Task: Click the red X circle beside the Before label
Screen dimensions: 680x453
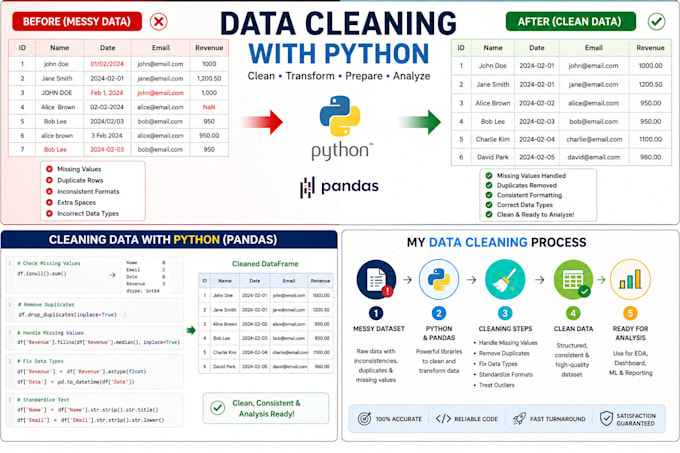Action: [x=159, y=21]
